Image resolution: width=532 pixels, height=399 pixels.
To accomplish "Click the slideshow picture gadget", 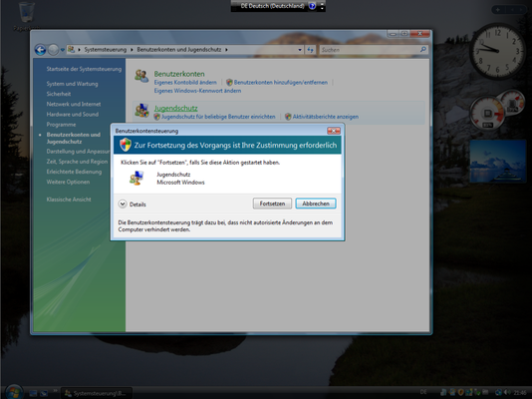I will [x=498, y=162].
